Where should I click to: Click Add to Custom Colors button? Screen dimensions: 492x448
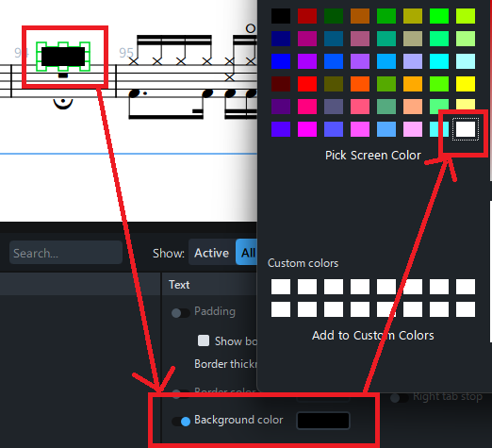tap(373, 336)
